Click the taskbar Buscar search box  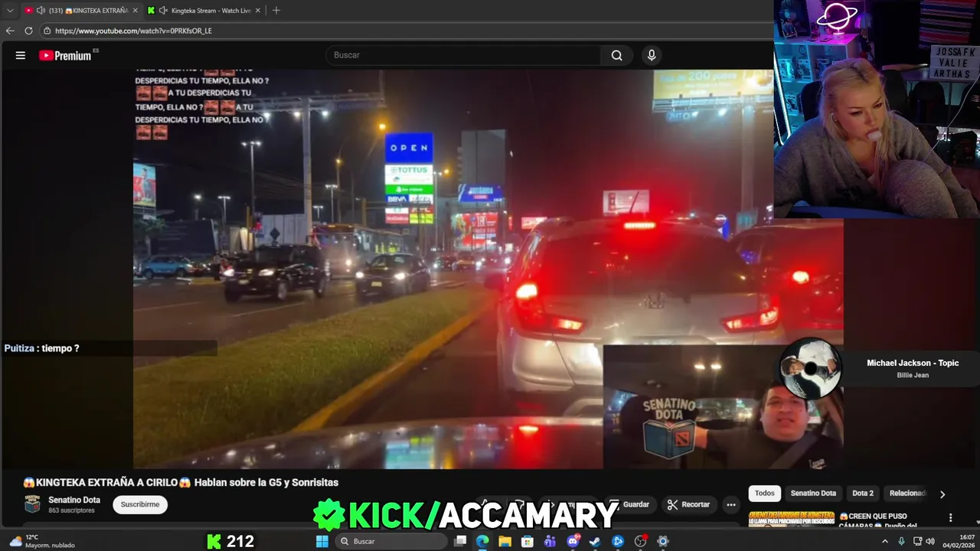(390, 541)
